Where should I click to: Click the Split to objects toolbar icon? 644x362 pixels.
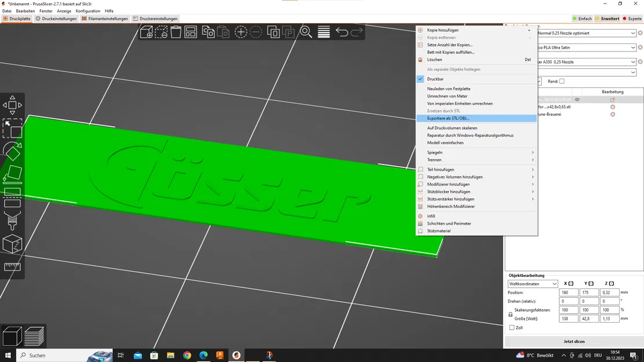tap(274, 32)
